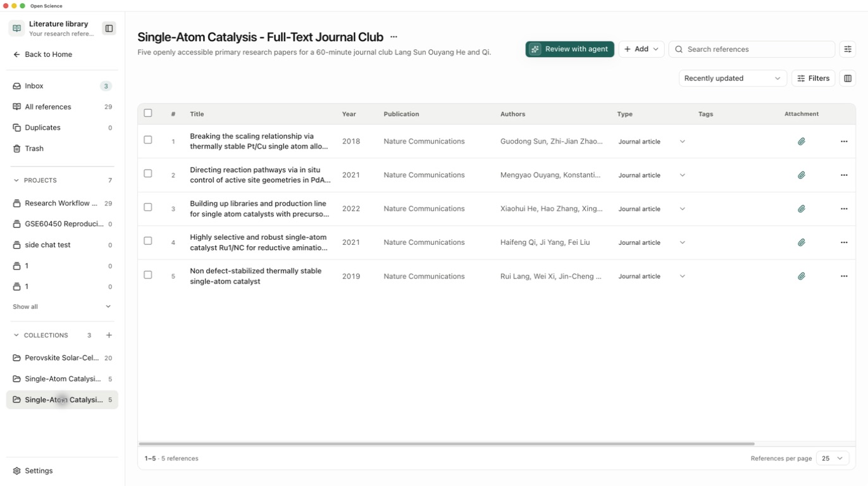
Task: Open more options for Xiaohui He row
Action: coord(844,209)
